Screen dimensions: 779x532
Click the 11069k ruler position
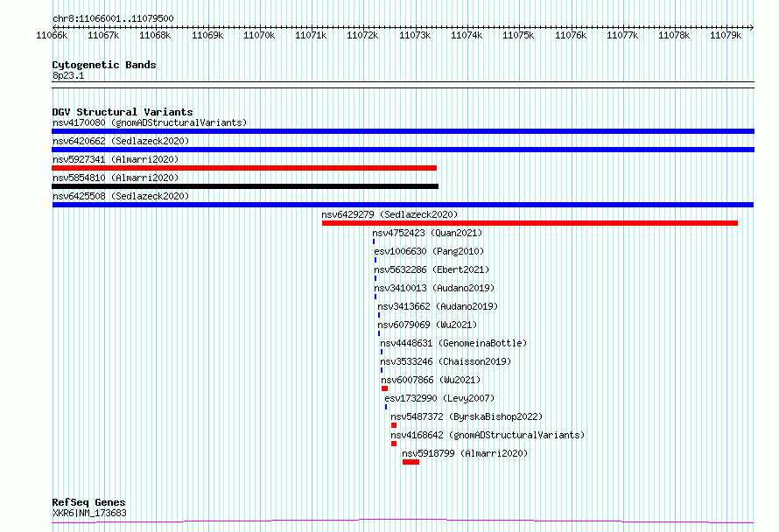[x=207, y=35]
